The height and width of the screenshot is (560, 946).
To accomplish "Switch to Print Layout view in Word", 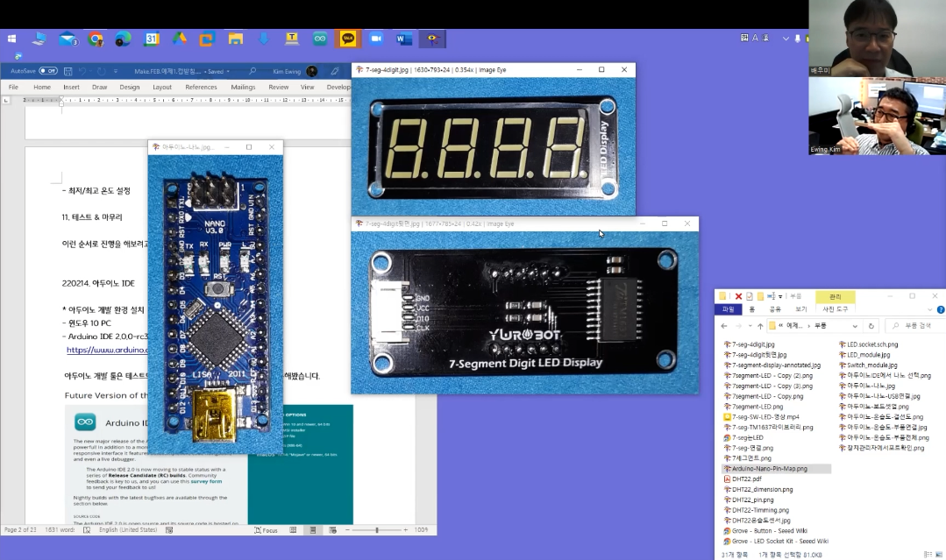I will coord(312,530).
